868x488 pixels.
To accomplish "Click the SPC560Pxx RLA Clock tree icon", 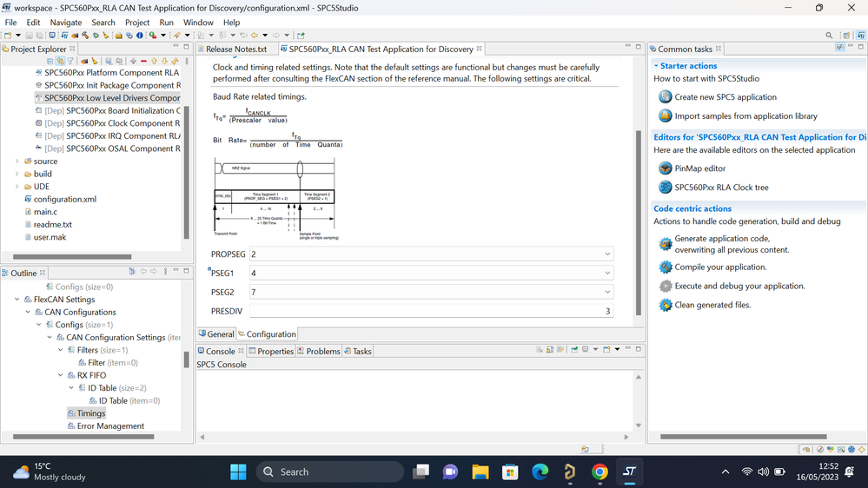I will click(x=665, y=187).
